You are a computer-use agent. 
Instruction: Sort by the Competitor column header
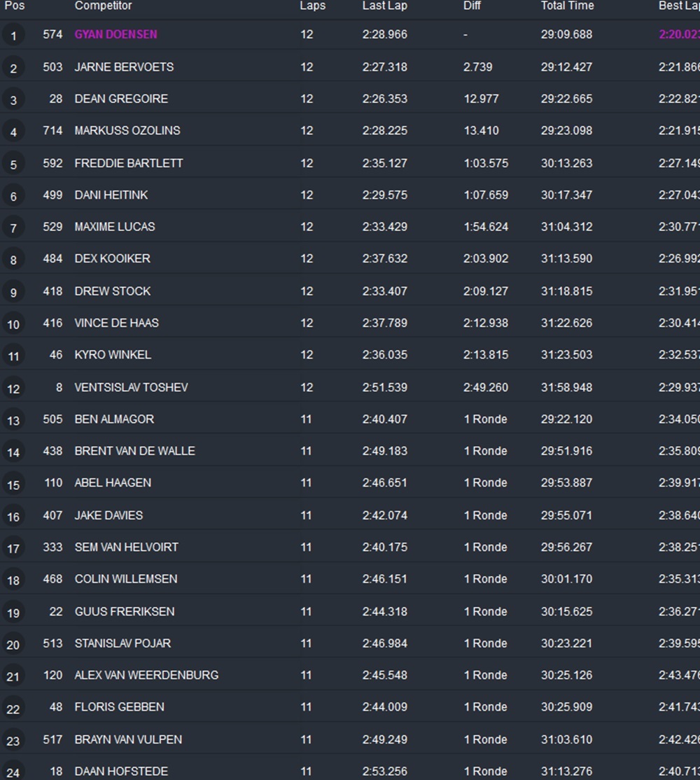[103, 6]
